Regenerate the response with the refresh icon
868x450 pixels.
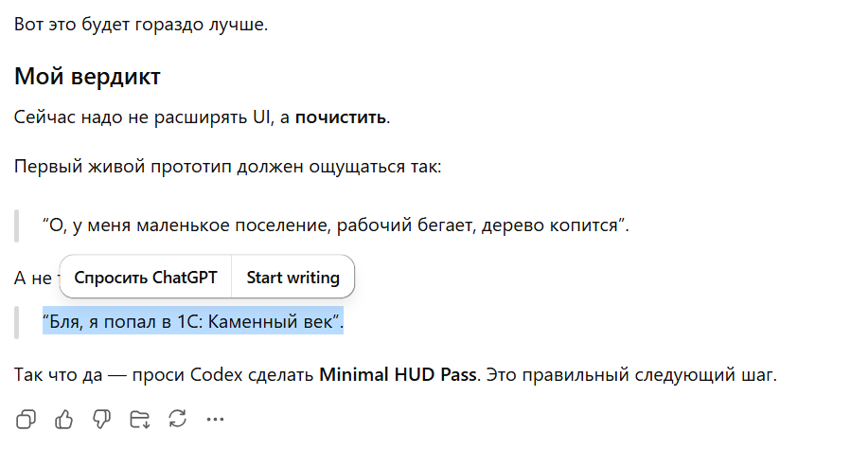[177, 419]
